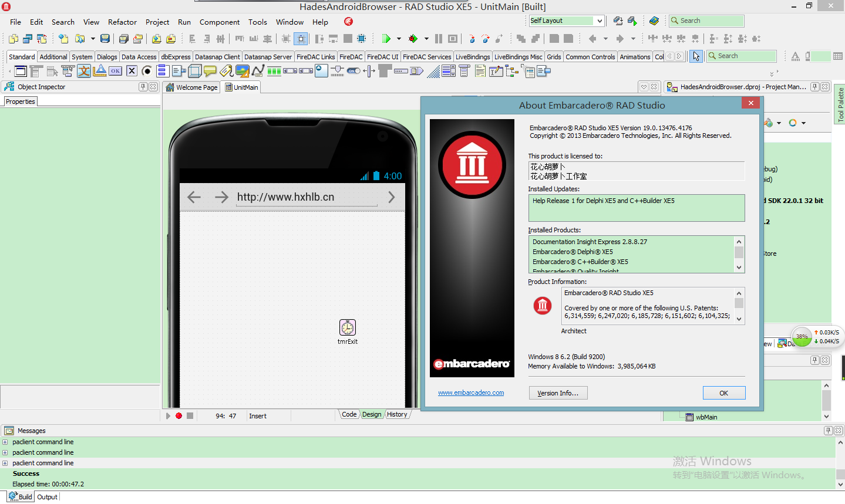Click the Run Without Debugging bug icon

(413, 39)
